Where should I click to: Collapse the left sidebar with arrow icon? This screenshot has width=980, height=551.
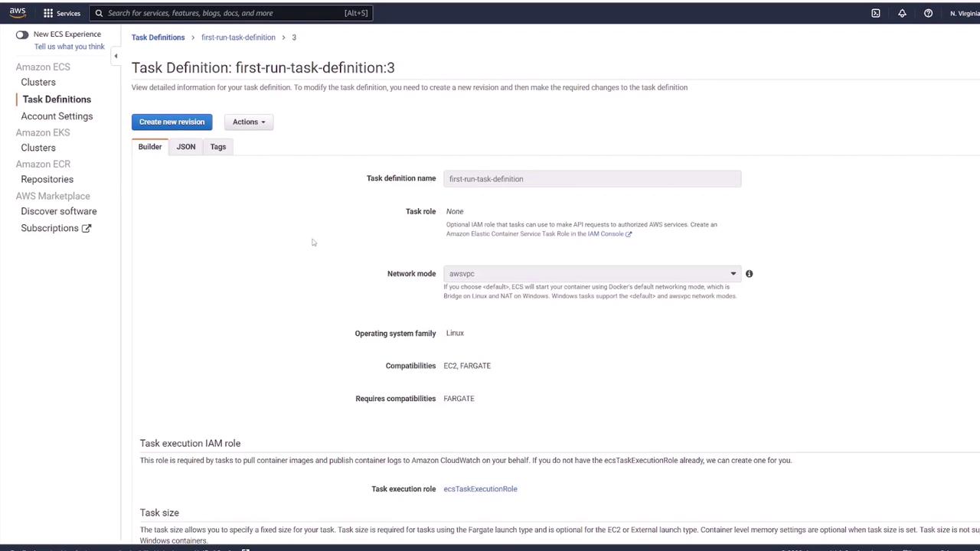click(x=116, y=56)
